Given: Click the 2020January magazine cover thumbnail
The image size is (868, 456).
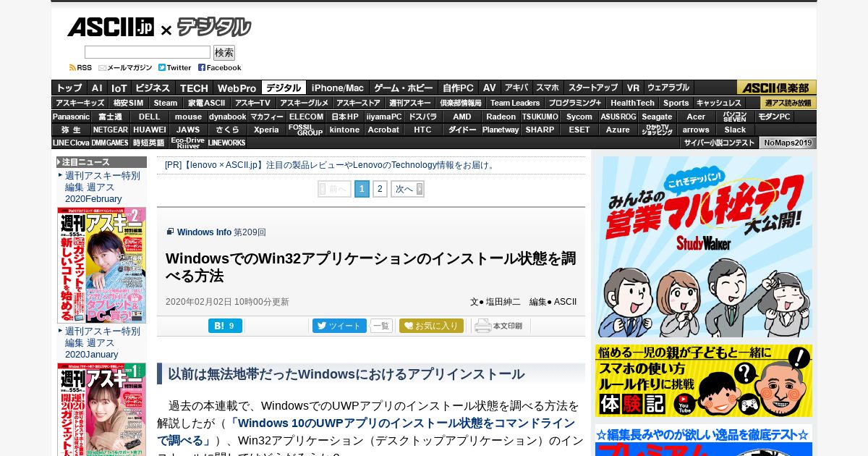Looking at the screenshot, I should click(x=102, y=409).
